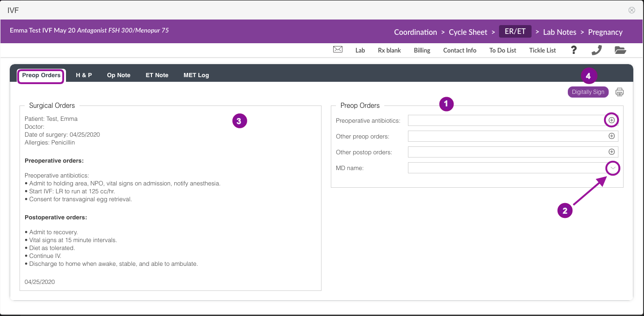The width and height of the screenshot is (644, 316).
Task: Click plus icon for other preop orders
Action: click(x=611, y=136)
